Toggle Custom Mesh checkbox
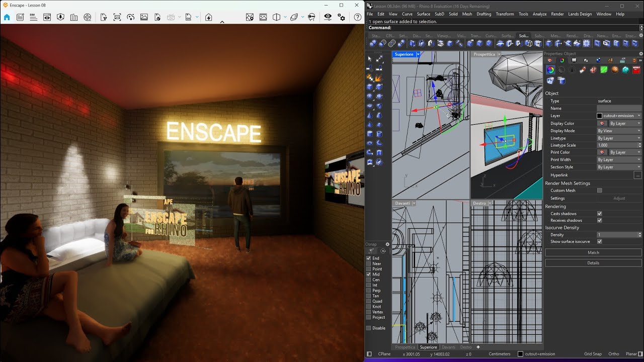This screenshot has width=644, height=362. [x=599, y=191]
